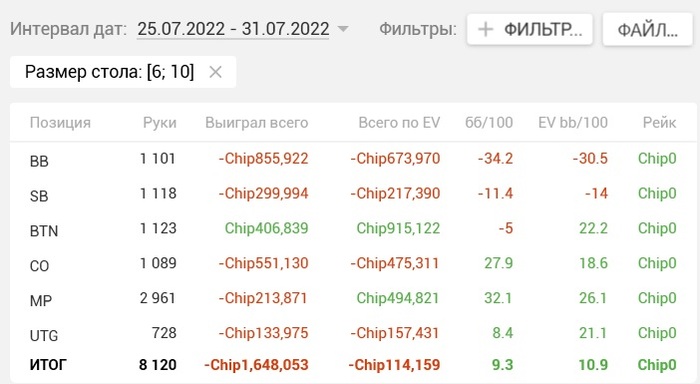Select the CO position row
The width and height of the screenshot is (700, 384).
pyautogui.click(x=353, y=264)
